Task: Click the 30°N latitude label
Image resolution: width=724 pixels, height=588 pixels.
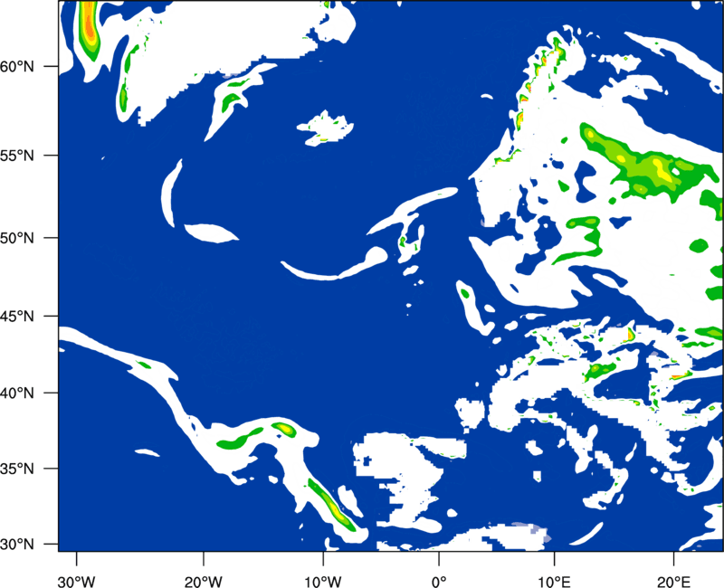Action: pos(17,545)
